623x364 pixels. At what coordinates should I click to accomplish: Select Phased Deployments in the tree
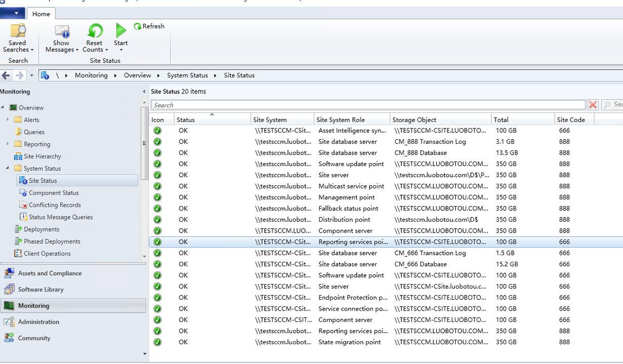click(x=52, y=241)
